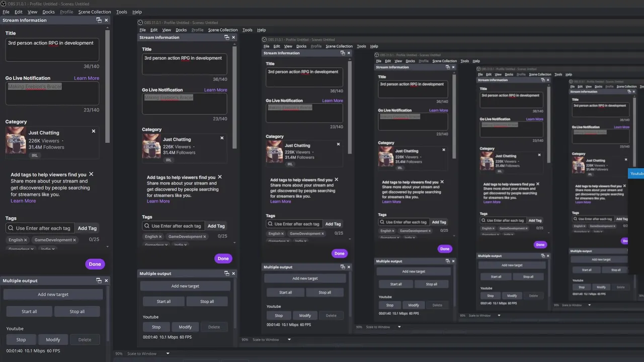The width and height of the screenshot is (644, 362).
Task: Click Add new target in the largest nested preview
Action: 185,286
